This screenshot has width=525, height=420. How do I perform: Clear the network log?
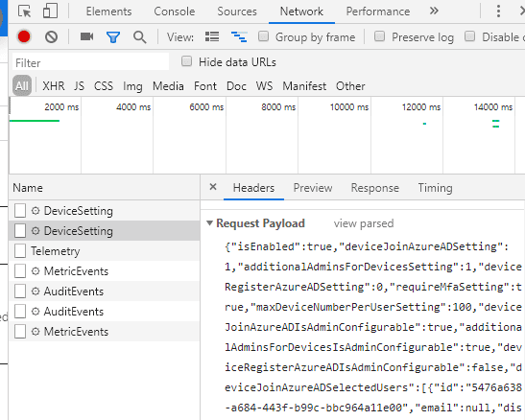(51, 36)
